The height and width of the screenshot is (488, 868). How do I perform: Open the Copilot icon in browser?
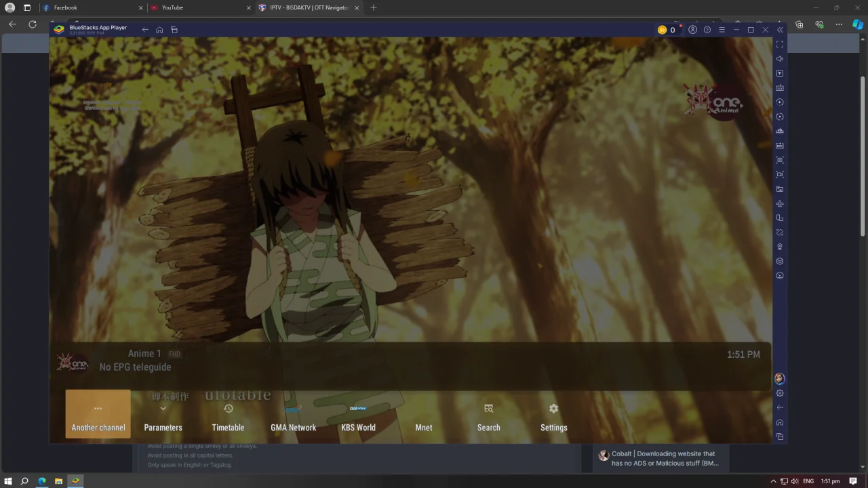[858, 24]
